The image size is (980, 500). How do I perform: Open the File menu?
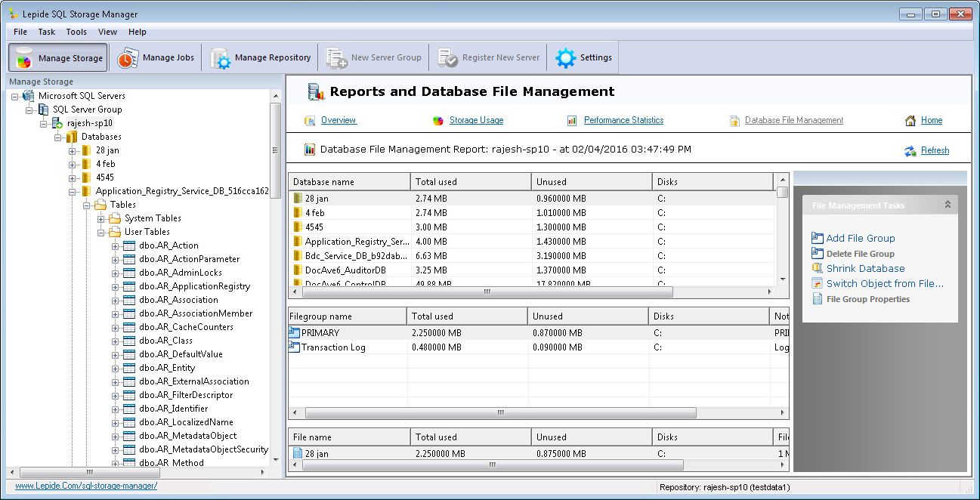pos(20,32)
